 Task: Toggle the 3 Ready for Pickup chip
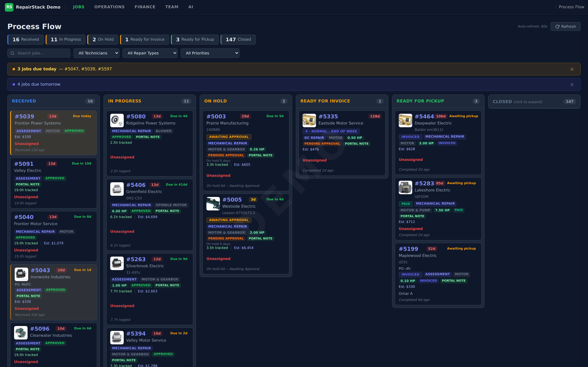pos(195,40)
